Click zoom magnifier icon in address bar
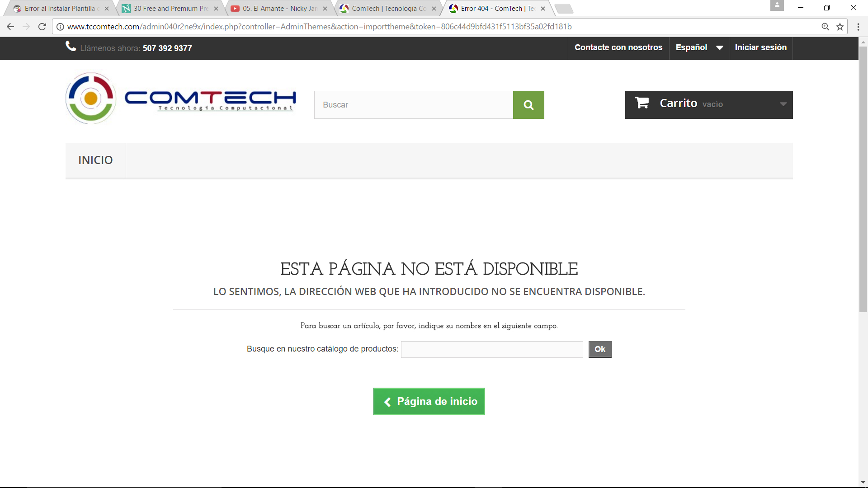Image resolution: width=868 pixels, height=488 pixels. [x=825, y=27]
